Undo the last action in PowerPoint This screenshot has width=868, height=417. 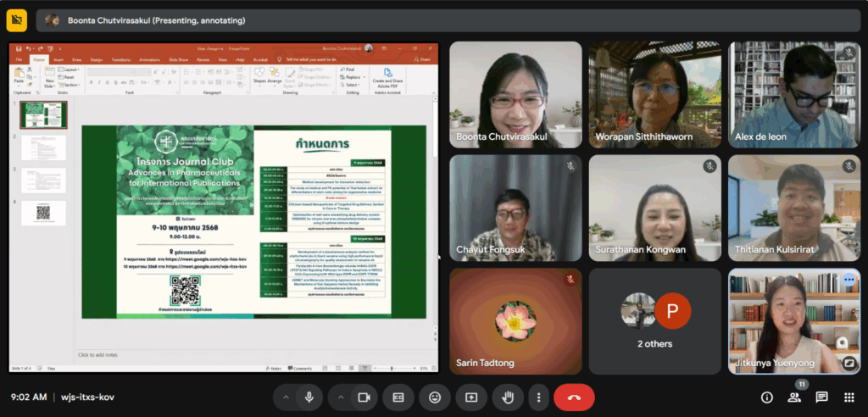pos(28,48)
